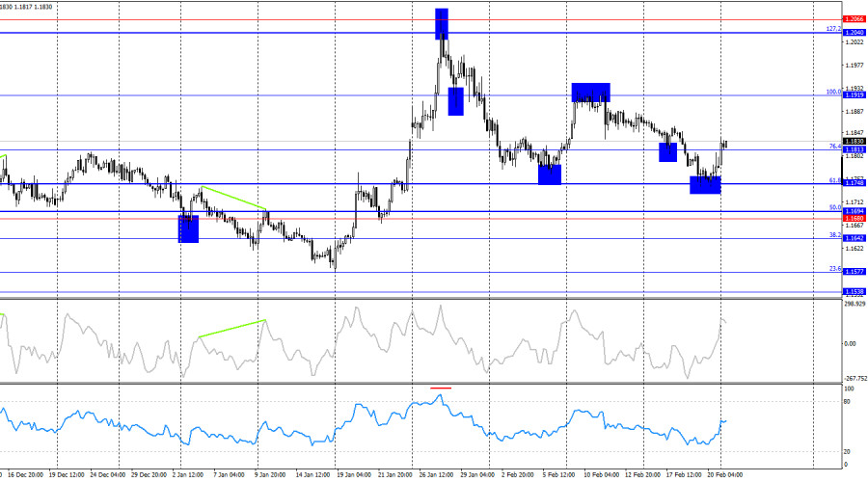The height and width of the screenshot is (482, 868).
Task: Click the red 1.2066 price label
Action: [x=853, y=19]
